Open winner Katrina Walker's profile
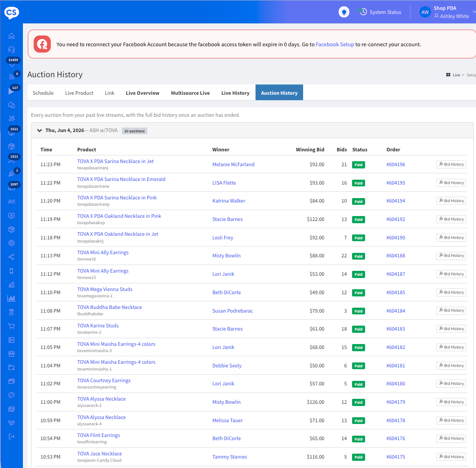 pyautogui.click(x=229, y=201)
